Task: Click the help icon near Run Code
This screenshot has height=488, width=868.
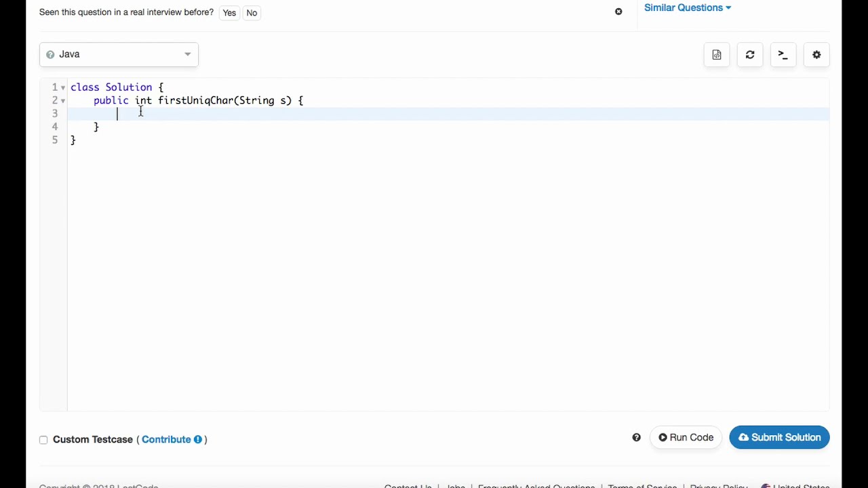Action: click(x=636, y=438)
